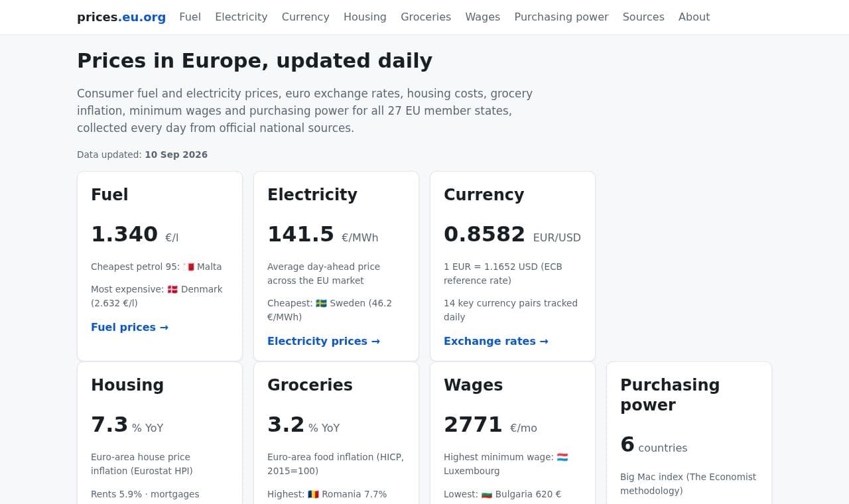
Task: Click the 141.5 electricity price value
Action: [300, 234]
